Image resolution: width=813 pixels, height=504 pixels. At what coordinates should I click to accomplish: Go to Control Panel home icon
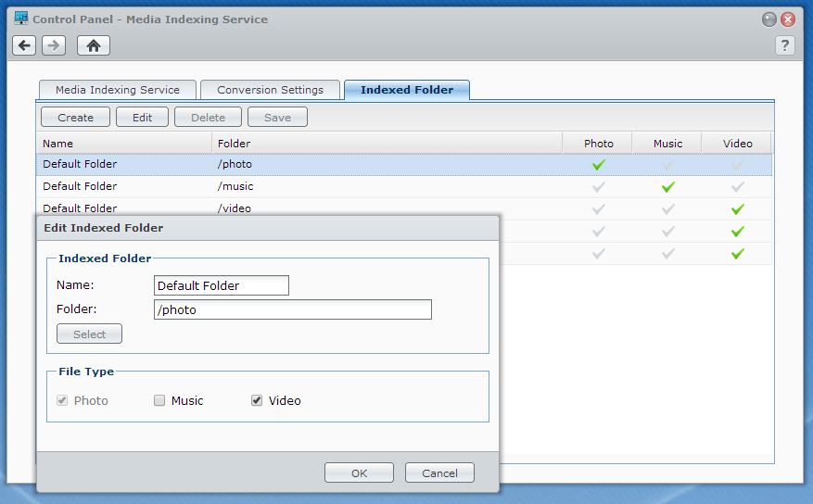click(x=93, y=45)
